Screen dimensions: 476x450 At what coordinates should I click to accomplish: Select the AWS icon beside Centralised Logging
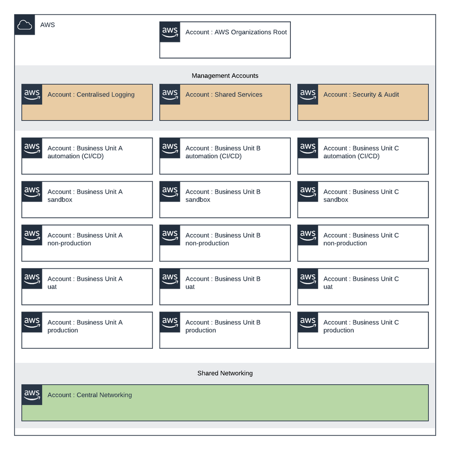point(31,94)
